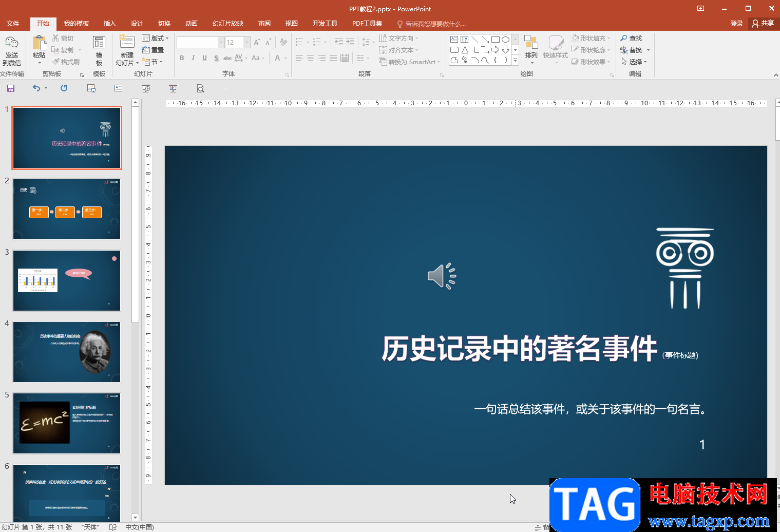Click the Share (共享) button
This screenshot has width=780, height=532.
(x=763, y=23)
